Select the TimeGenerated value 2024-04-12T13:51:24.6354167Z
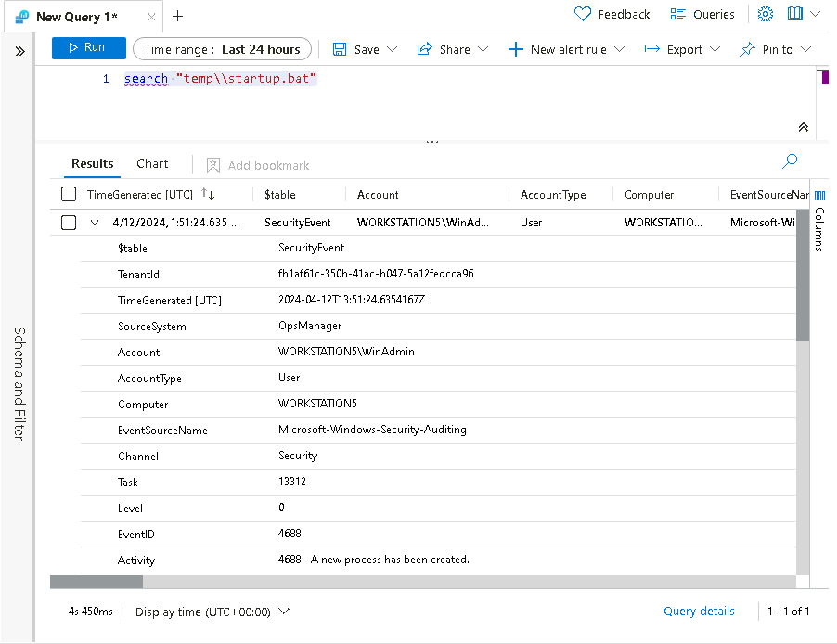 (352, 300)
